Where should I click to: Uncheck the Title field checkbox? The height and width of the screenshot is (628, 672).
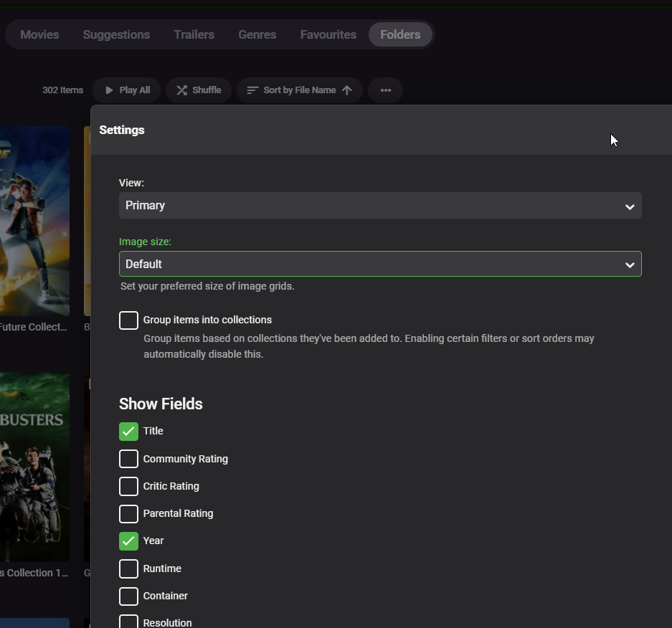(128, 432)
